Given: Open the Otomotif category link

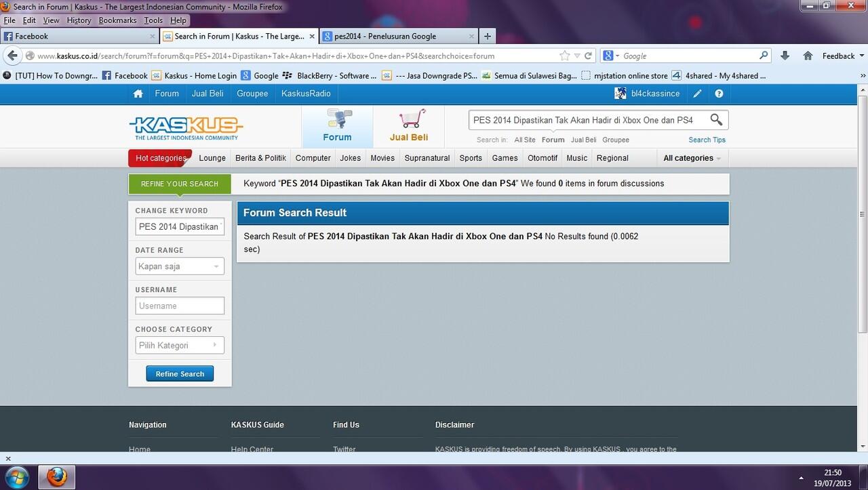Looking at the screenshot, I should click(x=542, y=158).
